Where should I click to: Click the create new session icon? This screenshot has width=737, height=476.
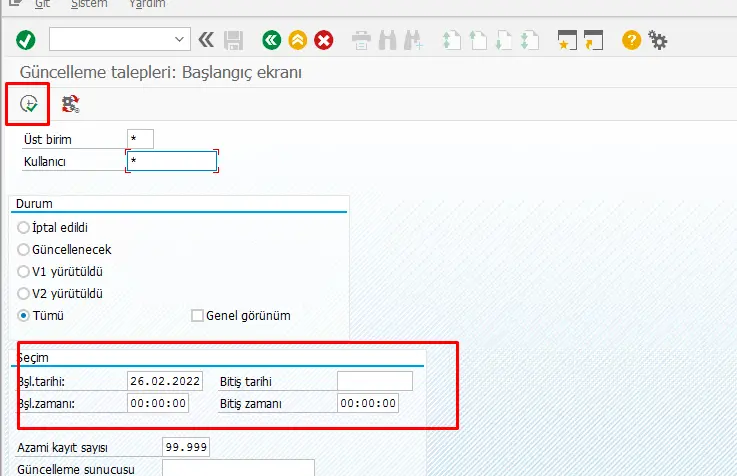pyautogui.click(x=567, y=40)
